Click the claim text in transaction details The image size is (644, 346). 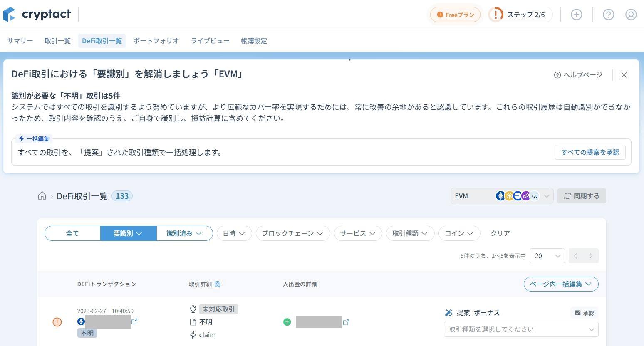(207, 335)
